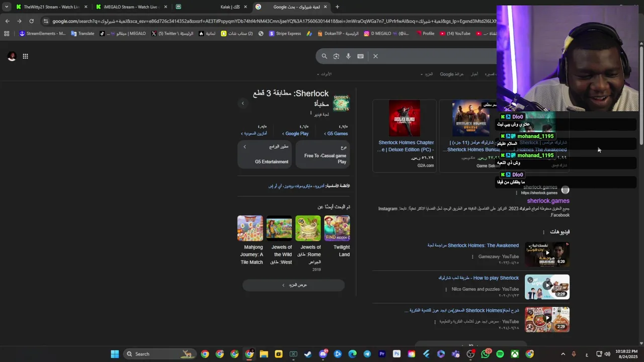Open the Mahjong Journey game thumbnail
644x362 pixels.
pos(250,228)
